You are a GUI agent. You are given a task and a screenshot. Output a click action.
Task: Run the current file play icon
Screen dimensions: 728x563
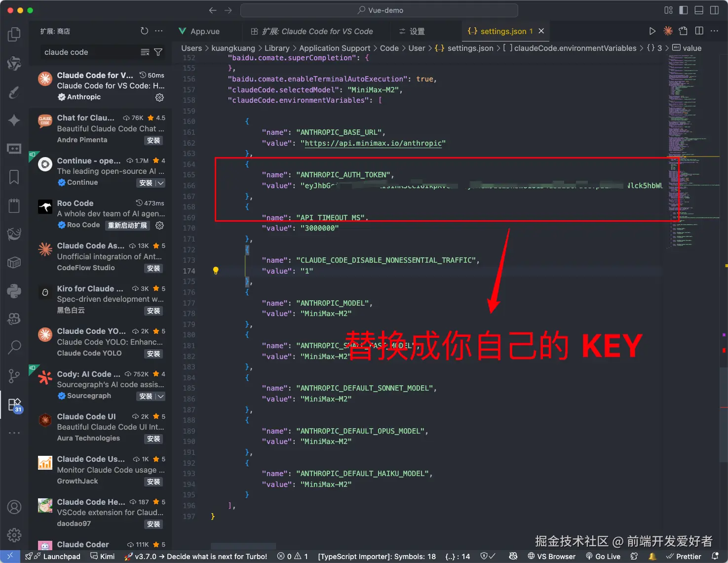(x=652, y=31)
